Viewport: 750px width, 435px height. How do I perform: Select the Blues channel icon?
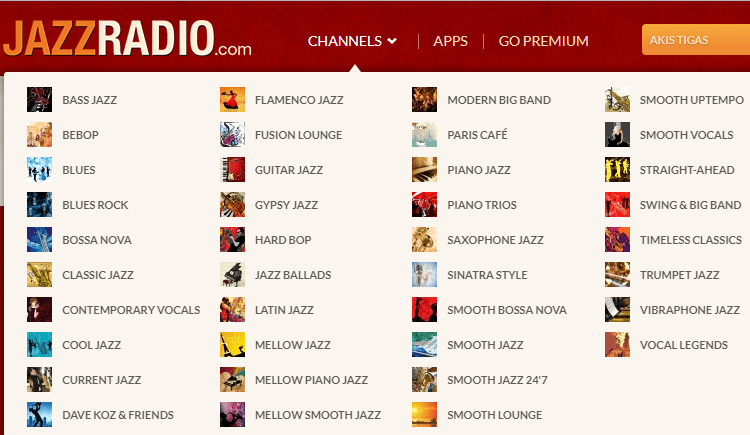tap(39, 169)
